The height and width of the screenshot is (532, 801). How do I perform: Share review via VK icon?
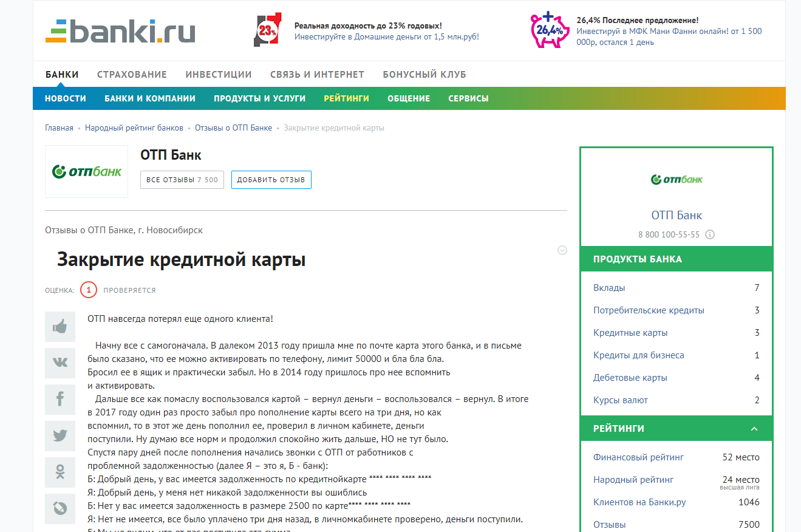[x=60, y=363]
